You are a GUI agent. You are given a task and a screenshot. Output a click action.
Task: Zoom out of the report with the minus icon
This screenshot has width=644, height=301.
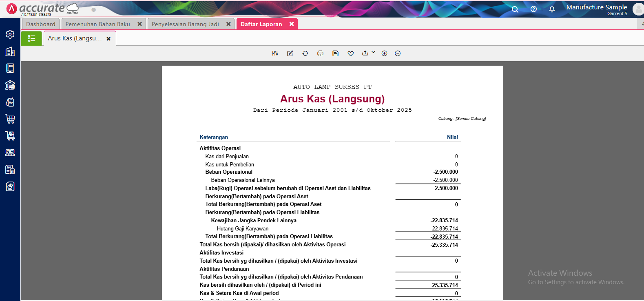tap(398, 53)
